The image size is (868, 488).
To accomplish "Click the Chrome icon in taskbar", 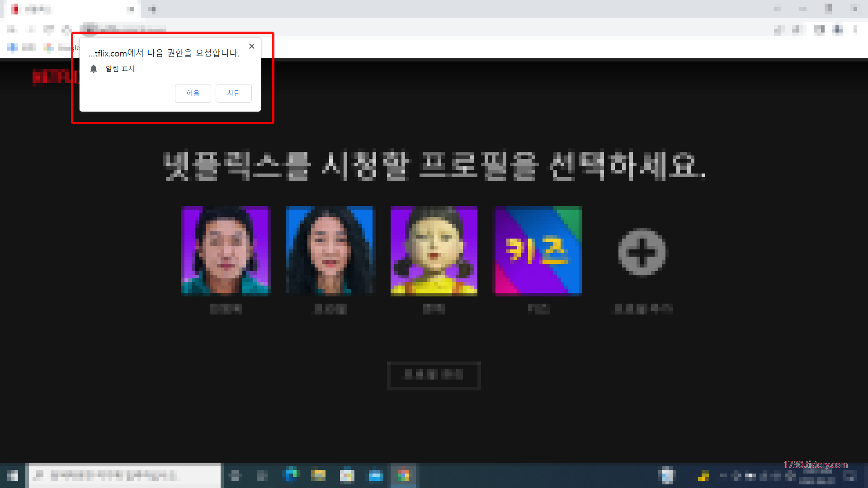I will click(403, 475).
